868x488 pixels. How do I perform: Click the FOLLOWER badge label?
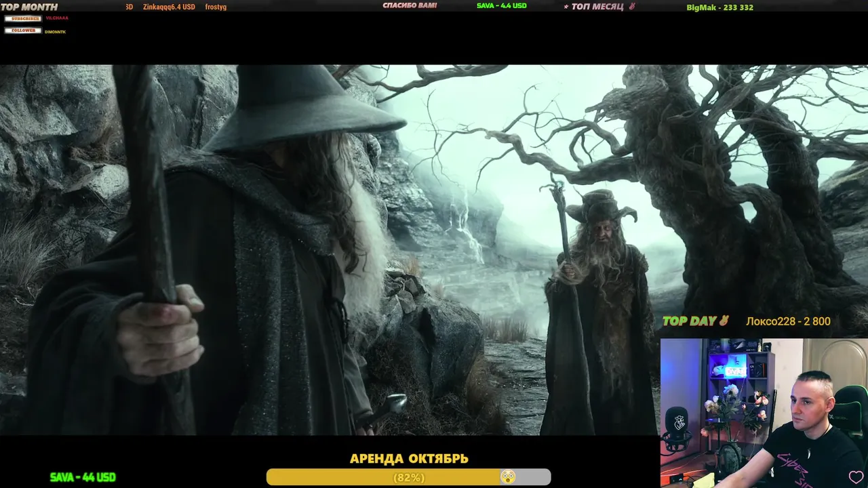coord(23,30)
